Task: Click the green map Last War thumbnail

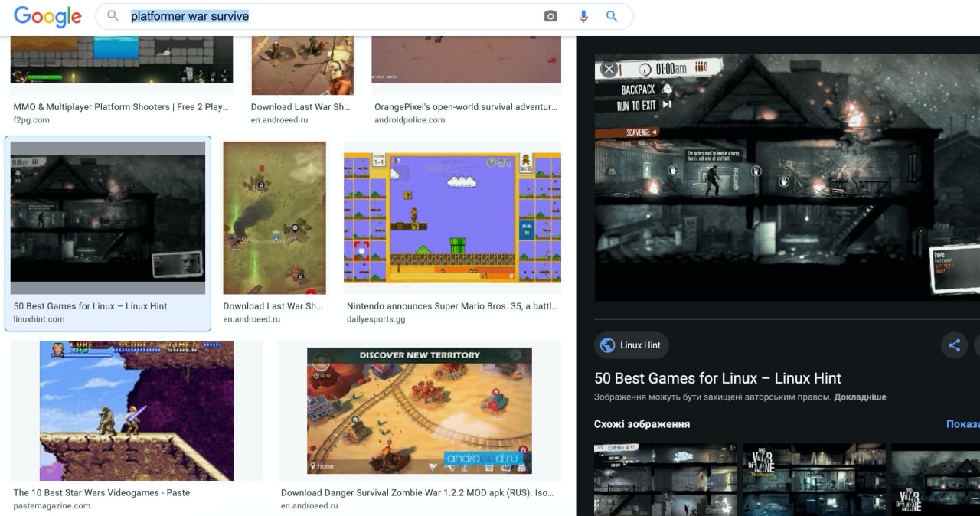Action: [x=275, y=217]
